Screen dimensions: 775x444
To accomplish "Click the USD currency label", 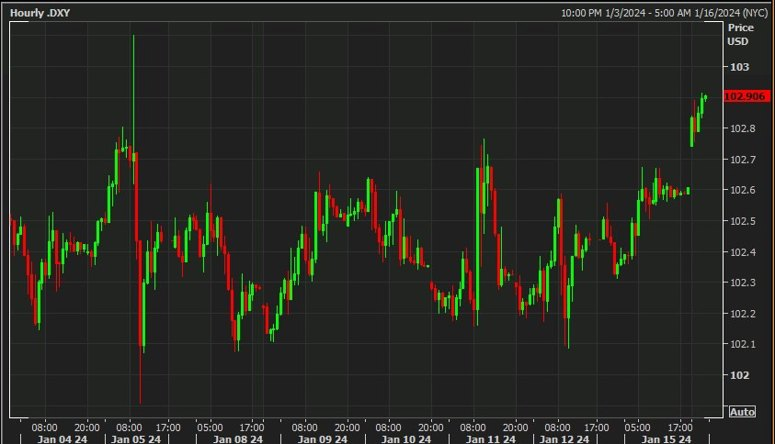I will point(737,42).
